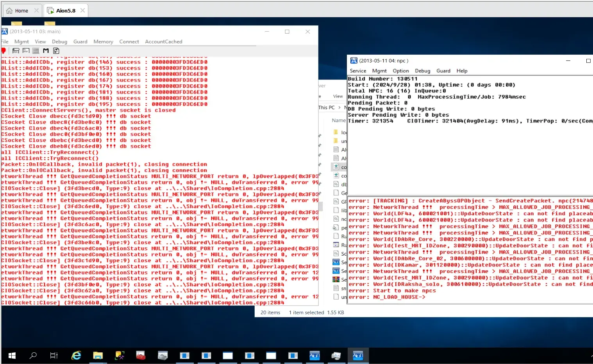The height and width of the screenshot is (364, 593).
Task: Close the Home tab
Action: click(x=36, y=11)
